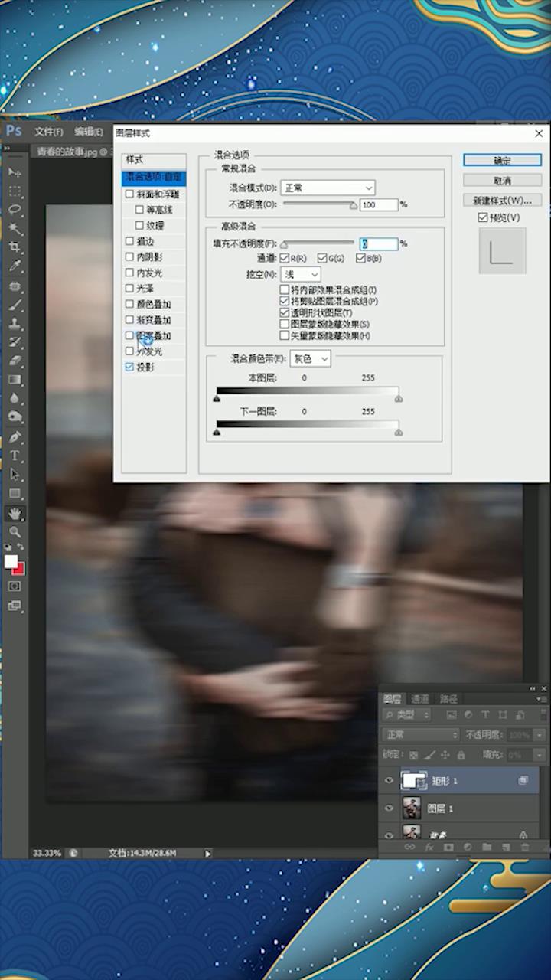
Task: Select the Lasso tool
Action: pyautogui.click(x=15, y=210)
